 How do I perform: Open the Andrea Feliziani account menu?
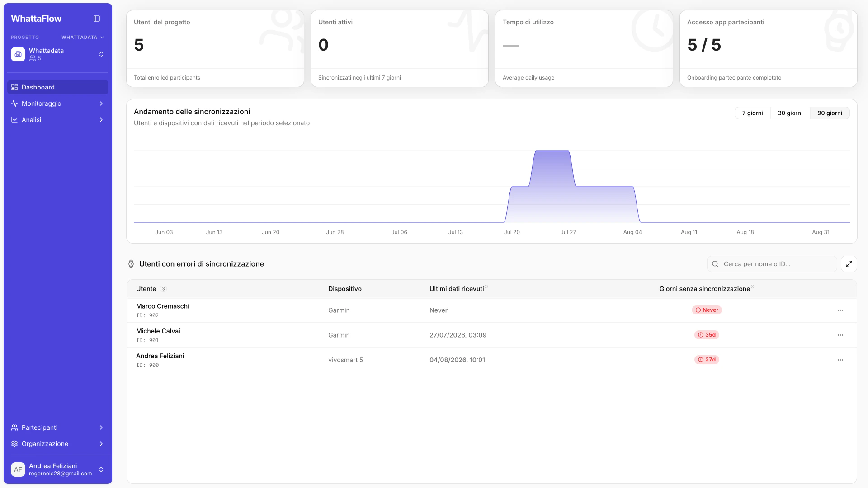click(x=58, y=469)
